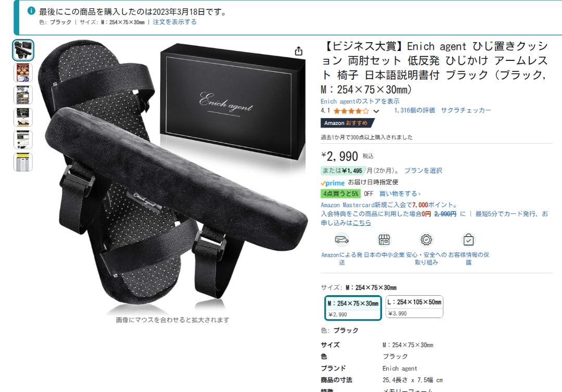Click the Amazon delivery truck icon
This screenshot has height=392, width=562.
click(341, 239)
